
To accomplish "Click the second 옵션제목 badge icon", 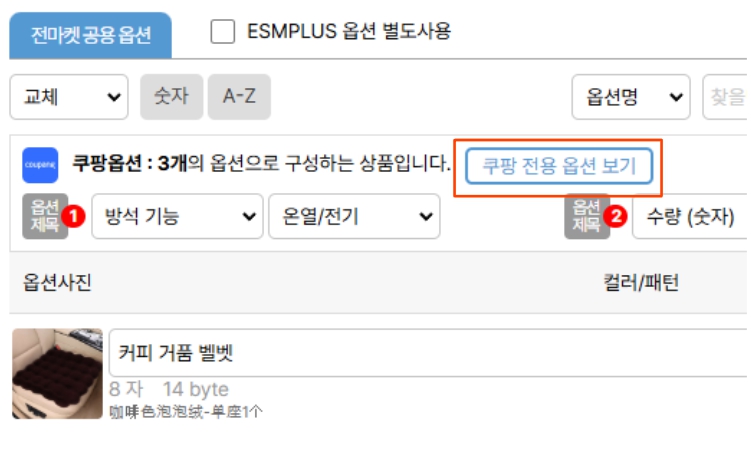I will point(586,216).
